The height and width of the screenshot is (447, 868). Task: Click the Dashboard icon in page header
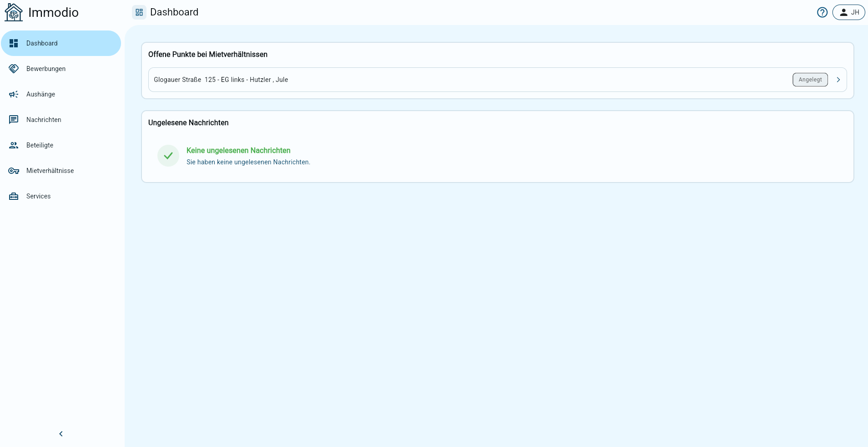pyautogui.click(x=139, y=12)
